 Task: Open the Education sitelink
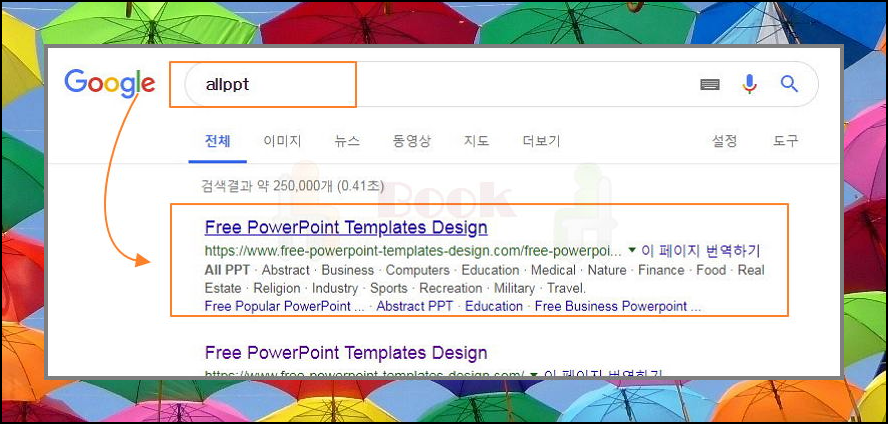(x=494, y=306)
